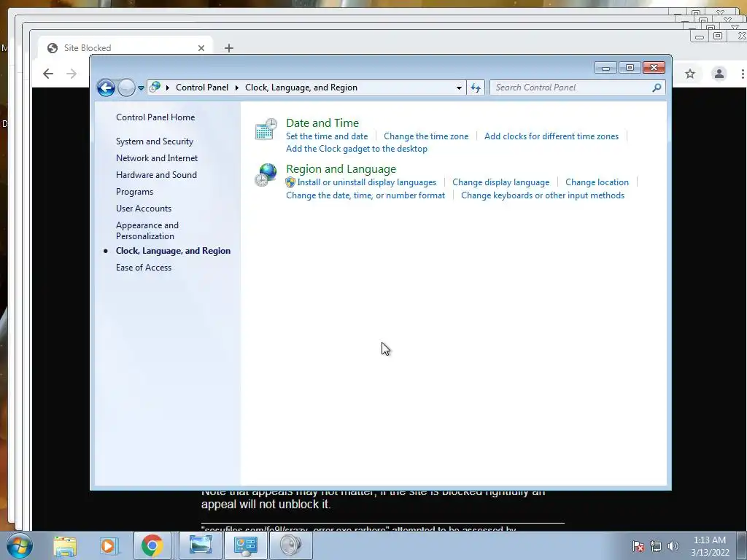This screenshot has height=560, width=747.
Task: Click Change display language
Action: pos(500,182)
